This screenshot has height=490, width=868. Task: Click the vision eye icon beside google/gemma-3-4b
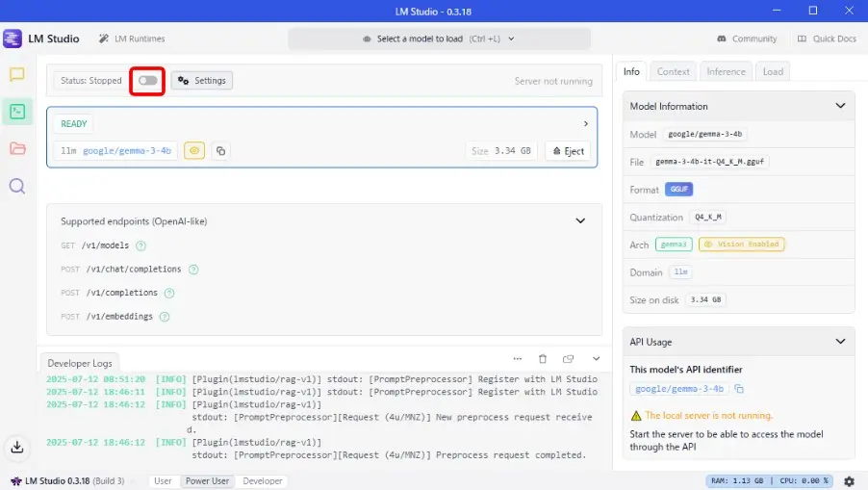click(194, 150)
